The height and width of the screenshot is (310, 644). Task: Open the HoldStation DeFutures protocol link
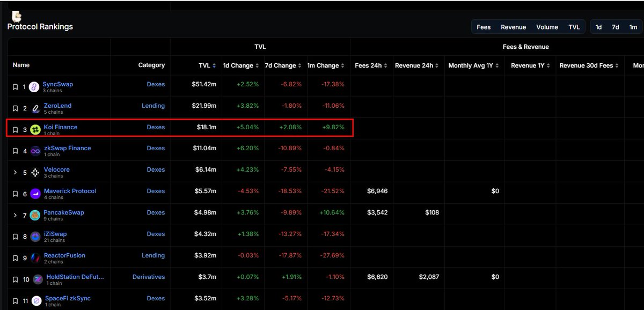coord(75,277)
